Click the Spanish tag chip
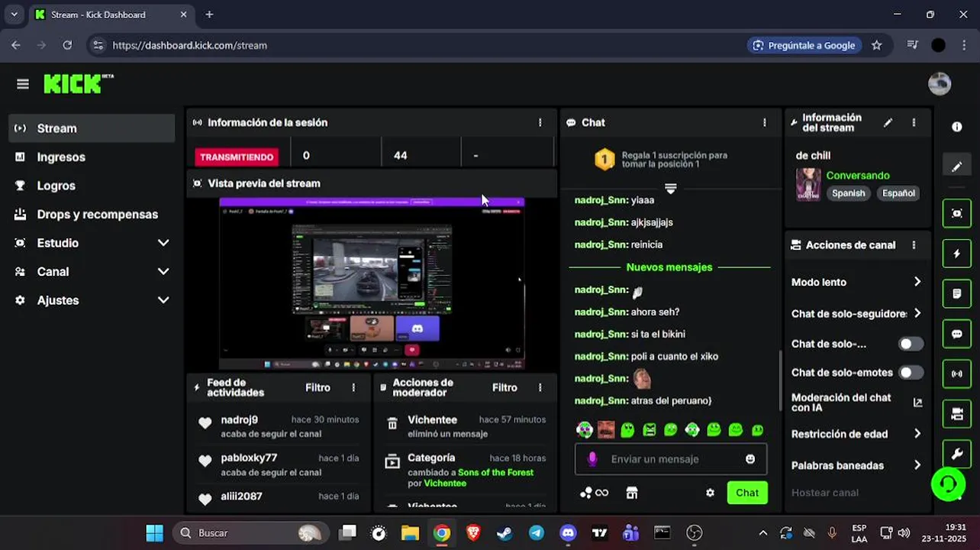 [848, 193]
